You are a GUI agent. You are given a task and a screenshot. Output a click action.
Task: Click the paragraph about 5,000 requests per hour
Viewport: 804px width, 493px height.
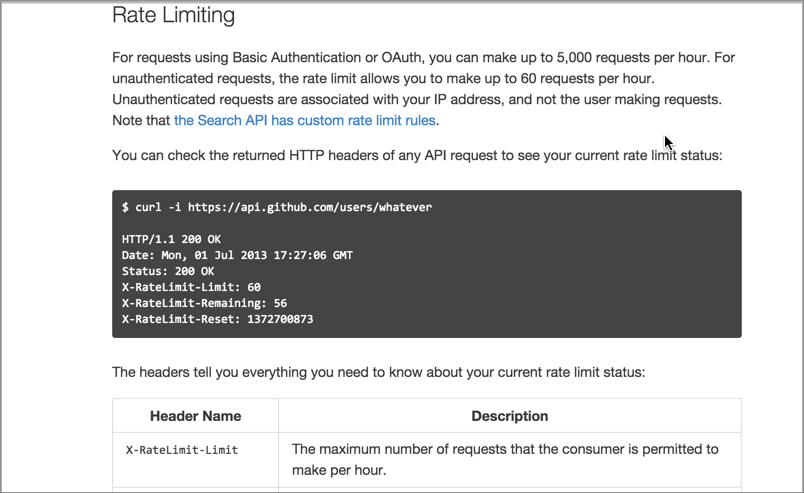pyautogui.click(x=424, y=89)
